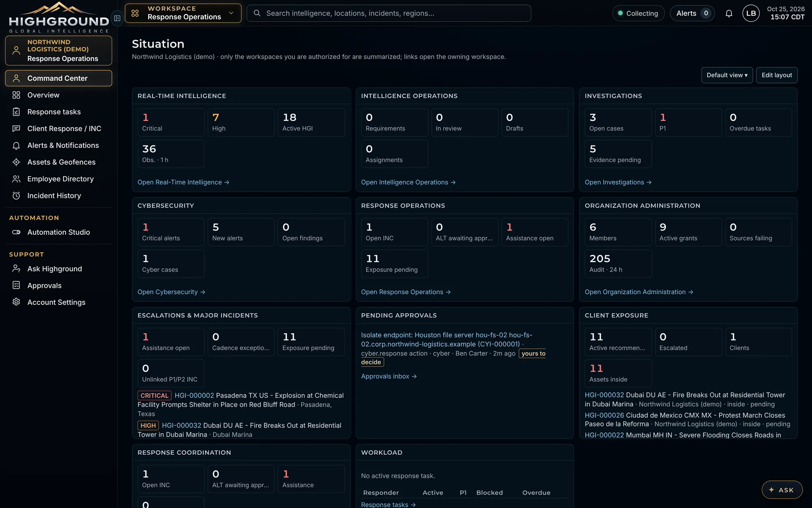Screen dimensions: 812x508
Task: Click the Incident History clock icon
Action: click(x=16, y=196)
